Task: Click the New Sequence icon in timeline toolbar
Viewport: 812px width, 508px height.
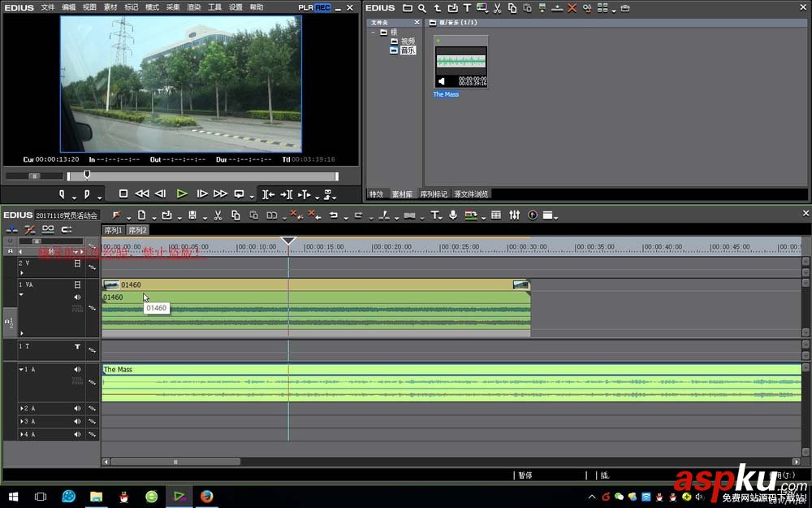Action: (141, 215)
